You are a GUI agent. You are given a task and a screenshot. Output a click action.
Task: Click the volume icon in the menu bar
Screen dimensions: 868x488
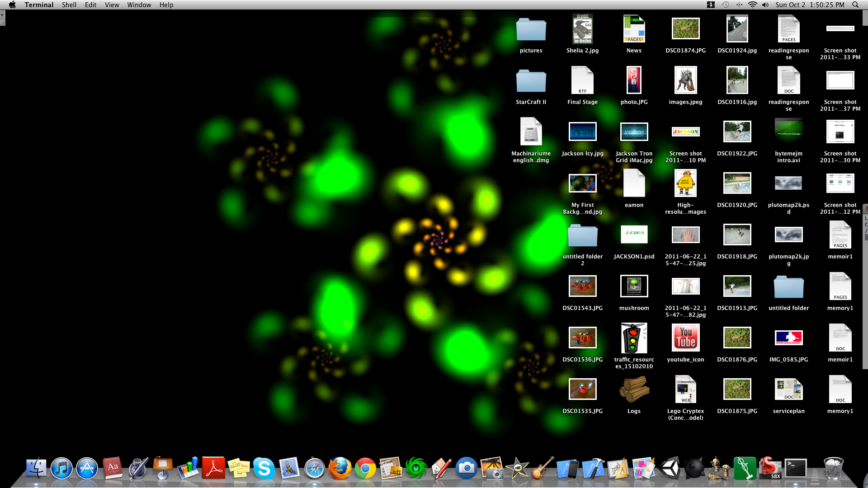(765, 5)
